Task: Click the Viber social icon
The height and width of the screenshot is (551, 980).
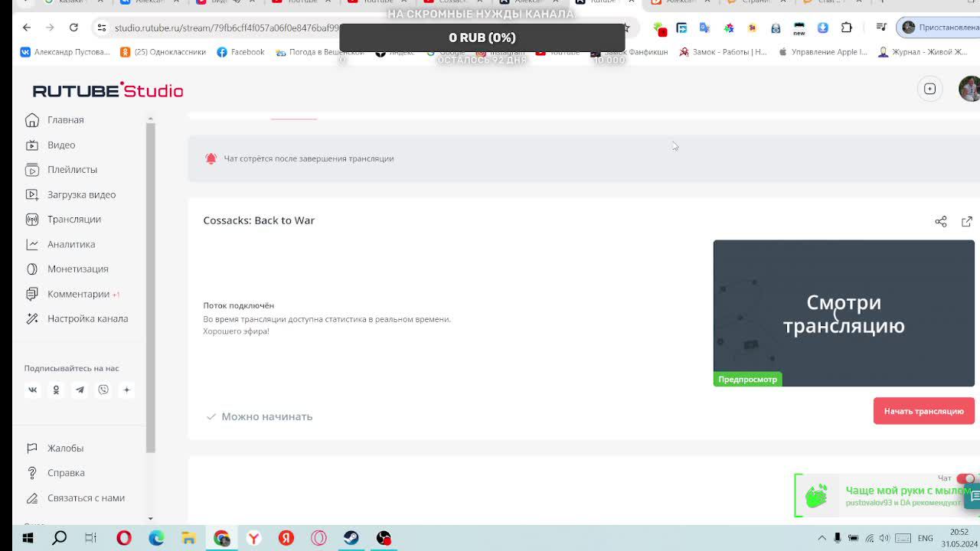Action: coord(103,390)
